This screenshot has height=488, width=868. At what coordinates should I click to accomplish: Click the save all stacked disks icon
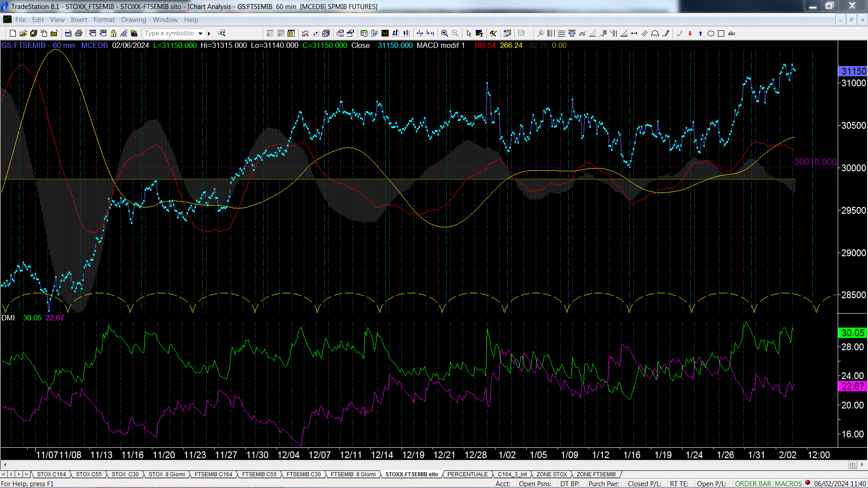pyautogui.click(x=33, y=33)
